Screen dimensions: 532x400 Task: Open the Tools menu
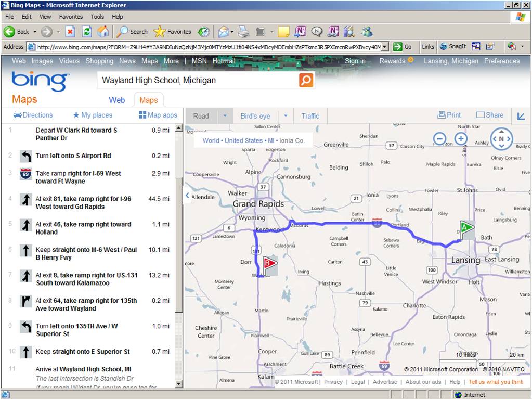tap(97, 17)
